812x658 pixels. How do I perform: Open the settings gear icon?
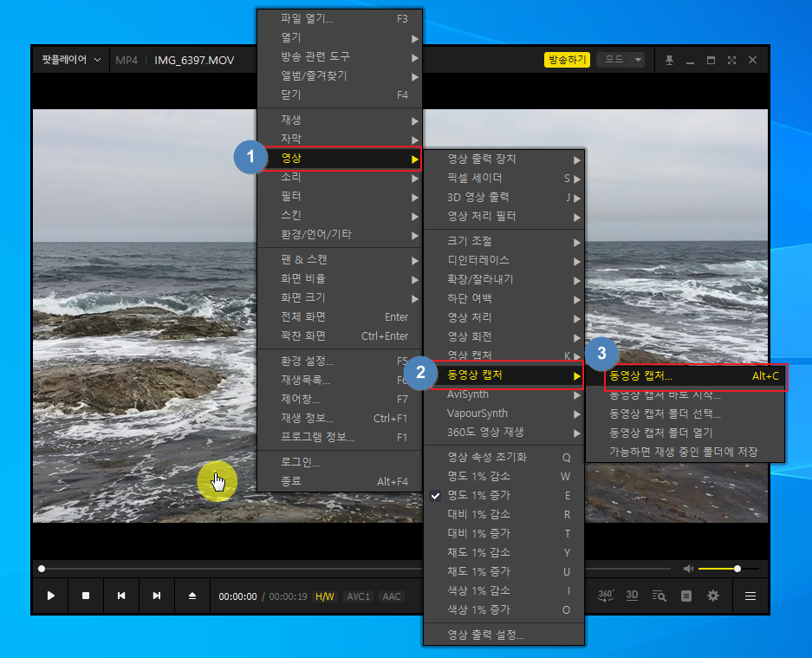(713, 596)
